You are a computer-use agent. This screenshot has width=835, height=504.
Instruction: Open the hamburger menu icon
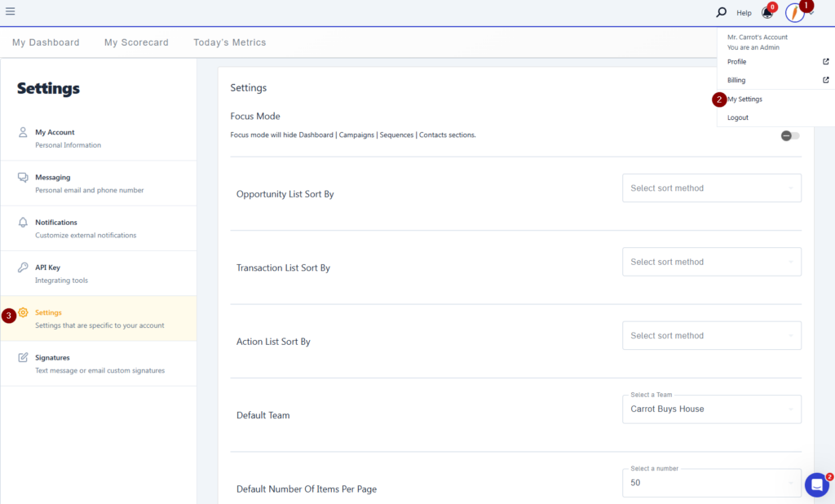10,11
